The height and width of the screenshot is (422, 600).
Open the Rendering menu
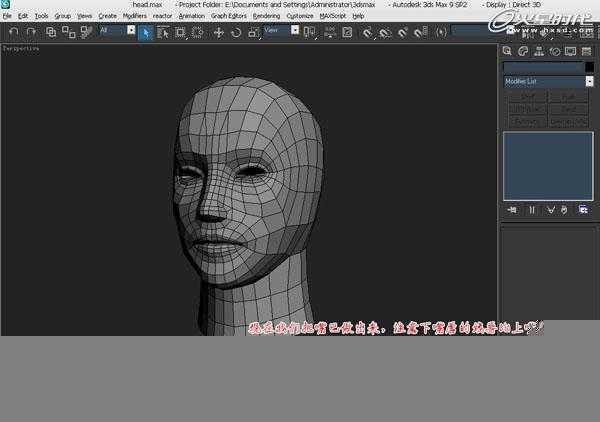(x=266, y=16)
